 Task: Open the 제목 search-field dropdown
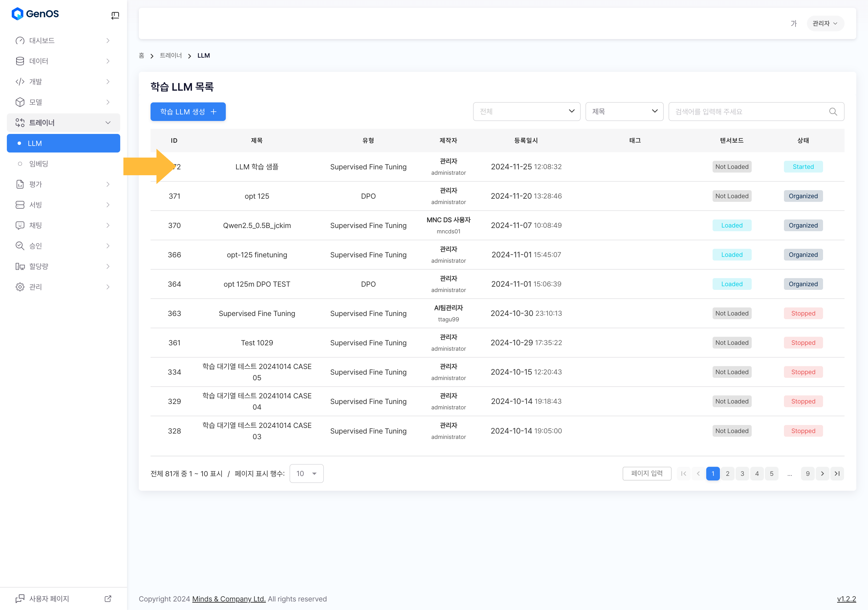tap(624, 111)
